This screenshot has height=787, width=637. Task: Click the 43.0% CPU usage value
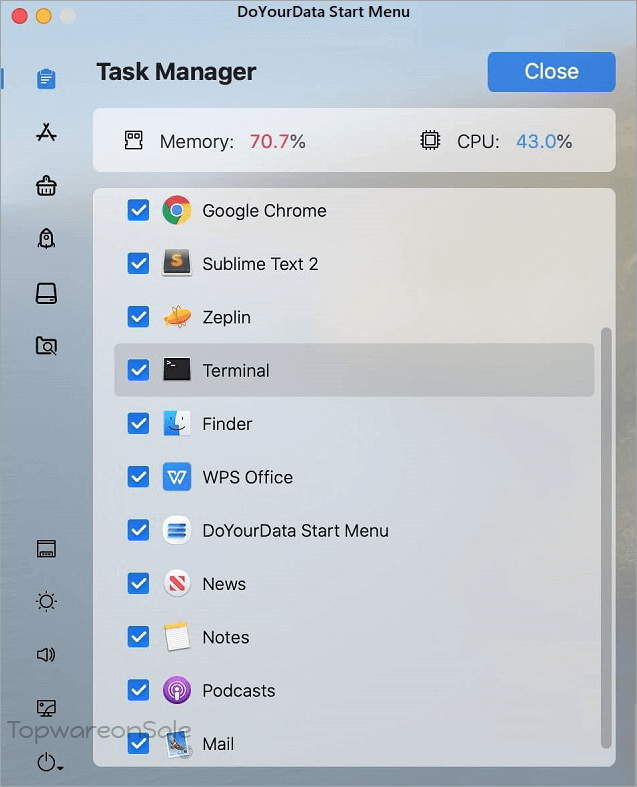coord(544,142)
